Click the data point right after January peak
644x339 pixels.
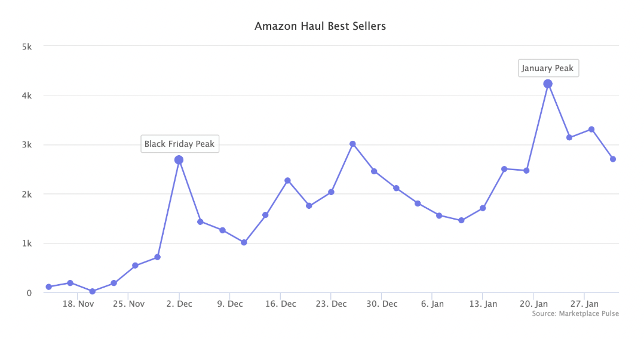pyautogui.click(x=569, y=137)
